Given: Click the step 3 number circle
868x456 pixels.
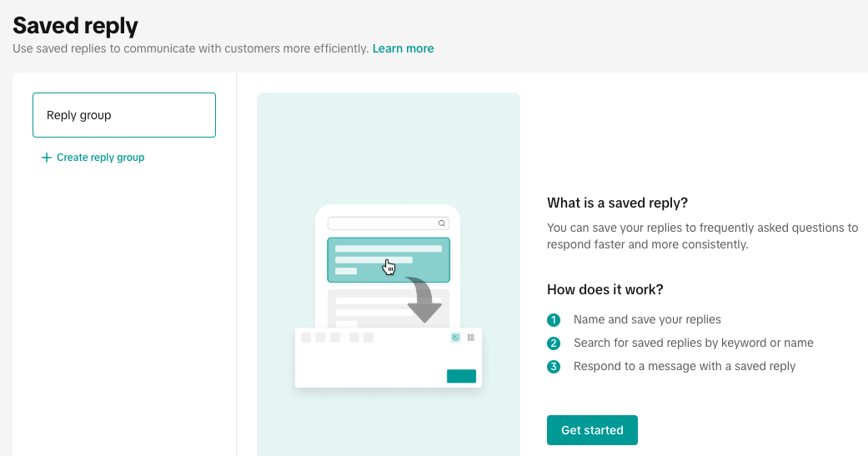Looking at the screenshot, I should click(554, 367).
